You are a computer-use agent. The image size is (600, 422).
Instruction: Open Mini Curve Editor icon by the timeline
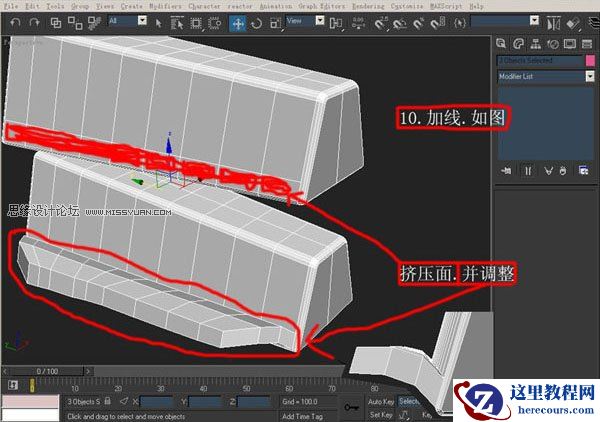coord(13,385)
